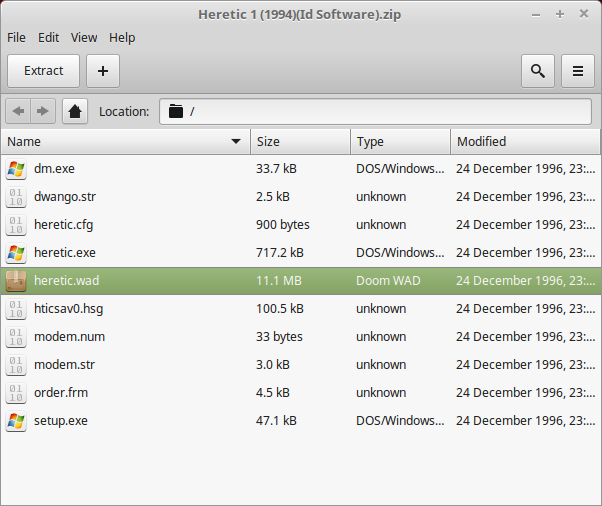Open the File menu

pos(16,38)
